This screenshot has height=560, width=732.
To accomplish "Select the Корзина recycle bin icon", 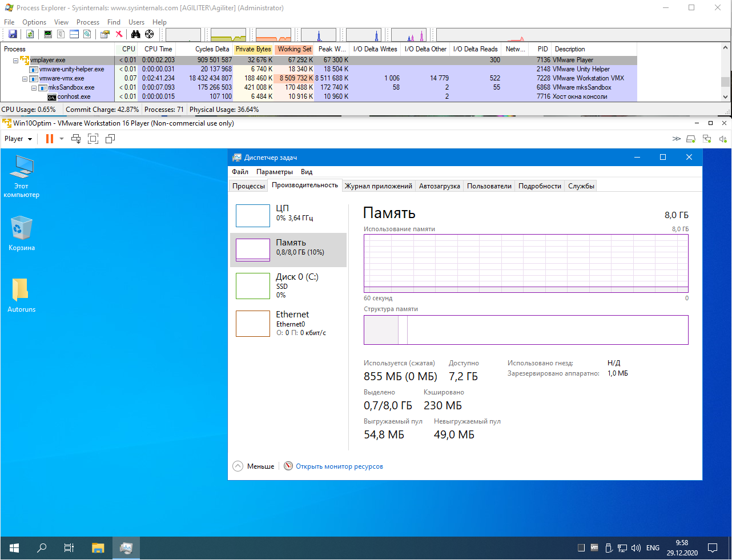I will tap(22, 233).
